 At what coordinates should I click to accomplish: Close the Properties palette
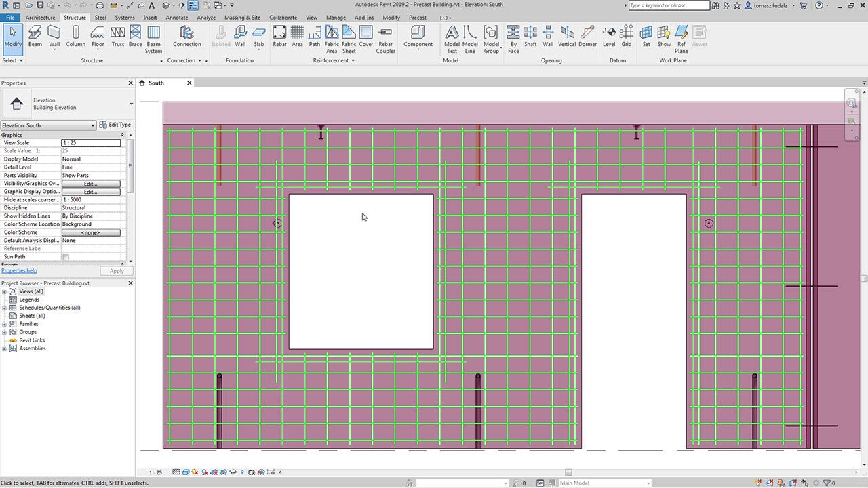[x=131, y=83]
